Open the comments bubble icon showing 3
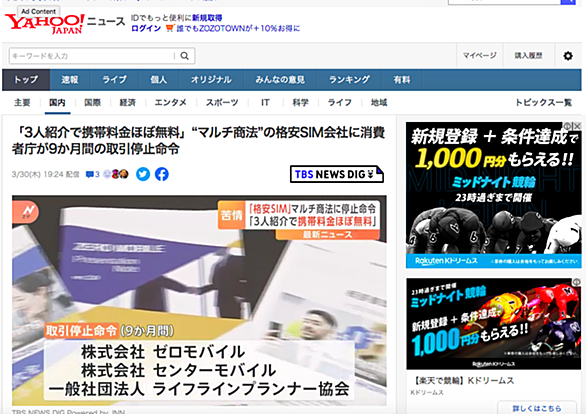The height and width of the screenshot is (414, 586). (92, 174)
